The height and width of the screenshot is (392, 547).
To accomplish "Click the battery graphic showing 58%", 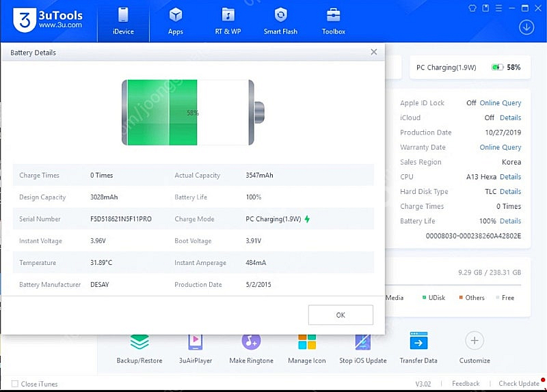I will click(x=193, y=113).
